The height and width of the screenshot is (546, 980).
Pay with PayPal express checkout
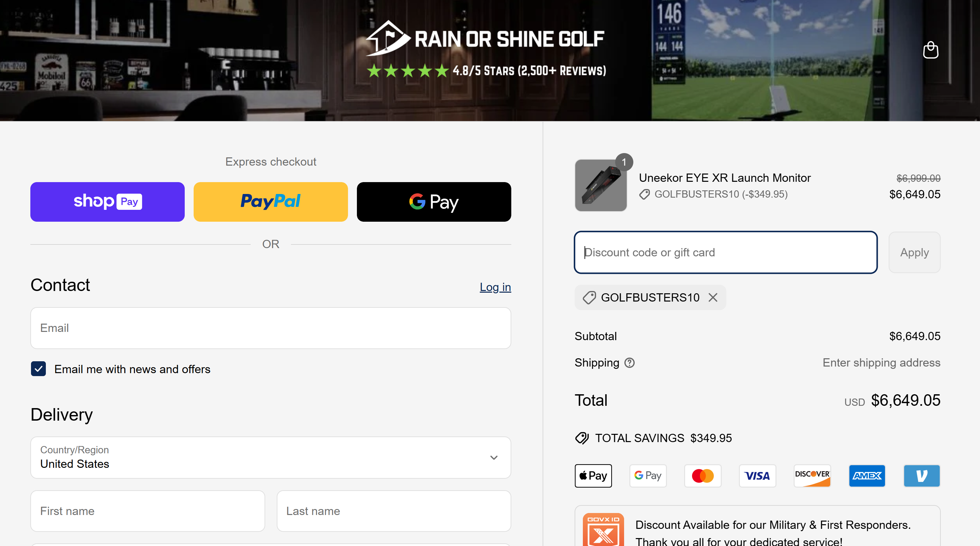click(x=270, y=202)
